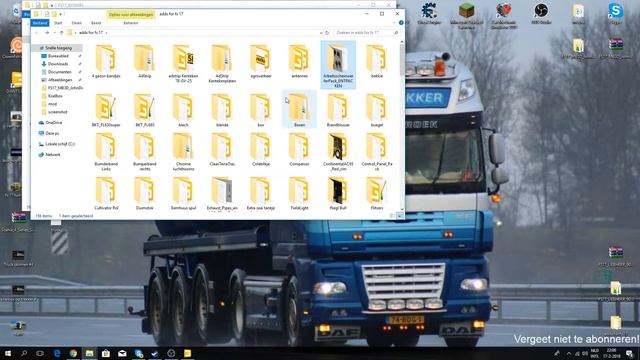
Task: Select the 'Chrome luchthoorns' folder
Action: pos(183,152)
